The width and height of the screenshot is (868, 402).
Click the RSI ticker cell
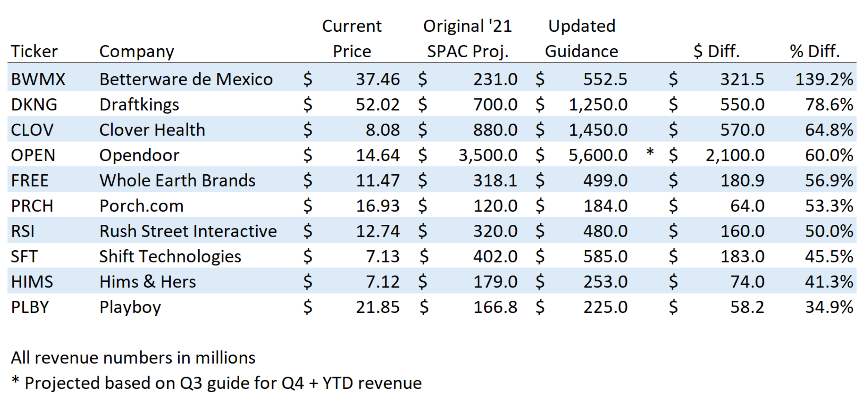point(23,231)
